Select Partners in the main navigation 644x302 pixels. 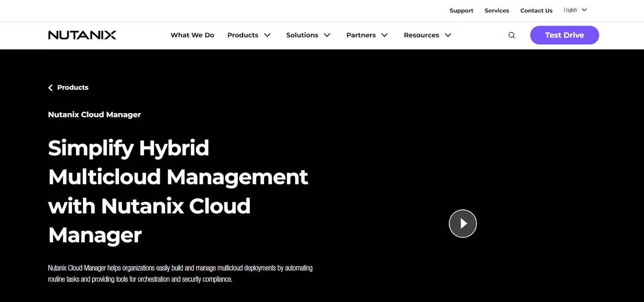361,35
